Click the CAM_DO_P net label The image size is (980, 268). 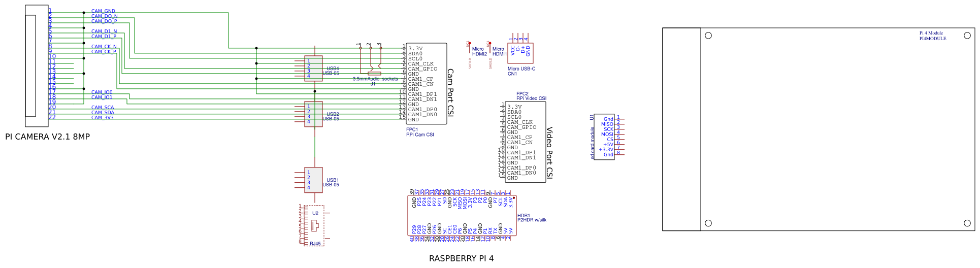[104, 21]
